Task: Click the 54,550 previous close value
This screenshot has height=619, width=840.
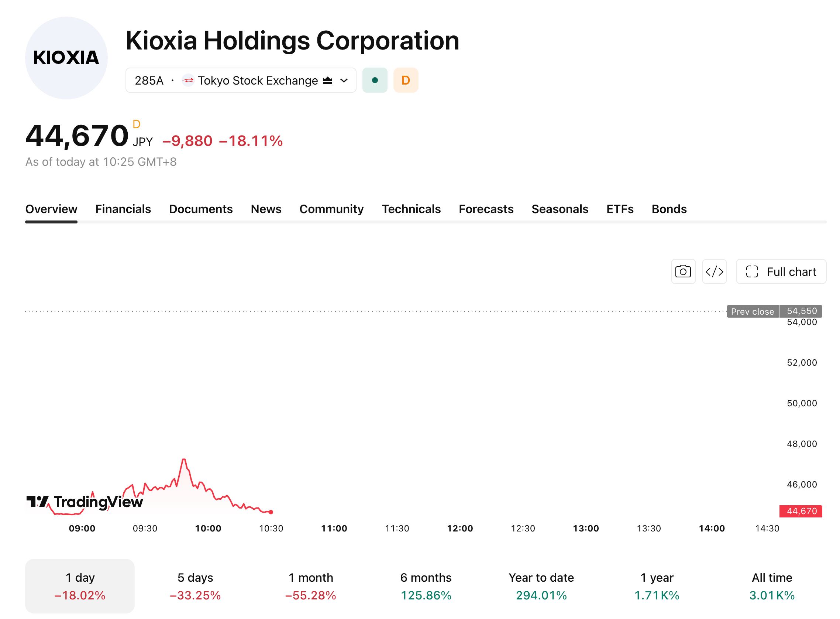Action: coord(802,311)
